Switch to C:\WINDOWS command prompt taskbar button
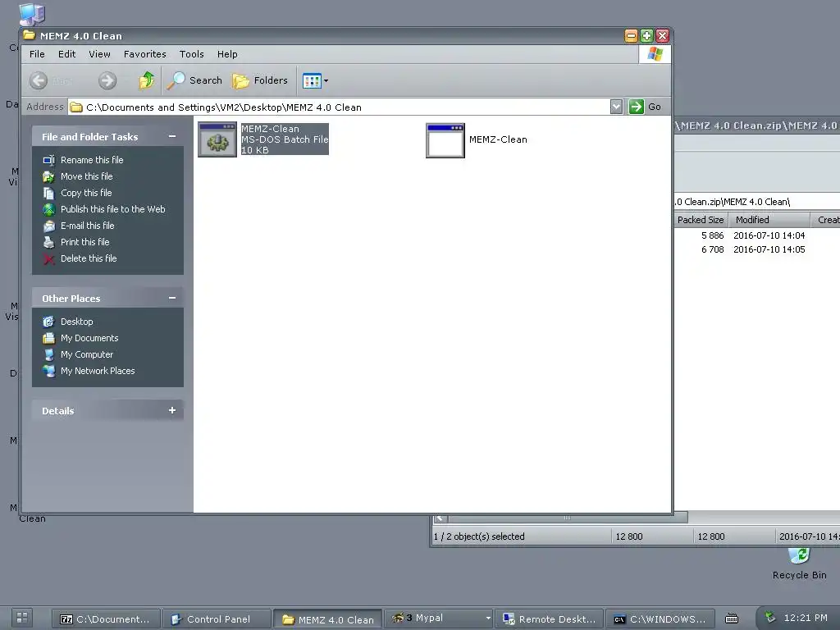The image size is (840, 630). coord(660,619)
